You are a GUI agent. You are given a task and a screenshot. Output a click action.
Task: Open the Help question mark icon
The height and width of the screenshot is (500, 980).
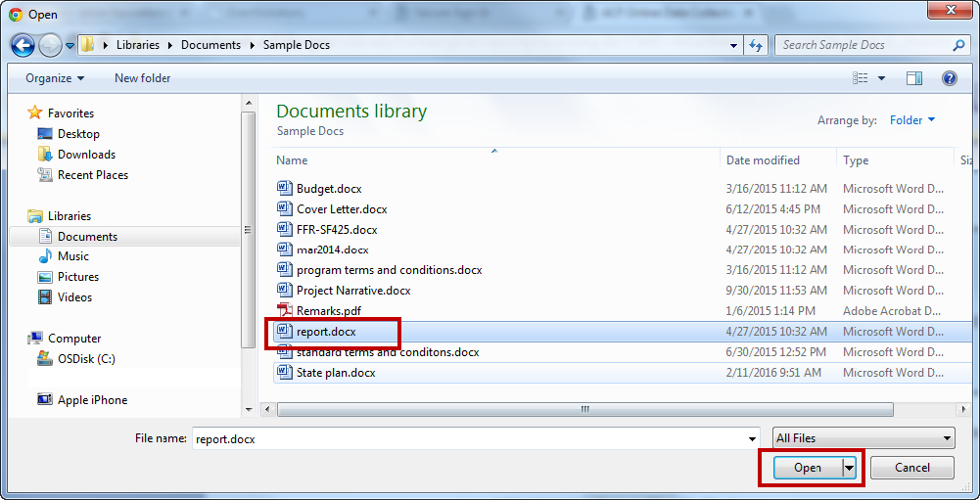pos(950,78)
